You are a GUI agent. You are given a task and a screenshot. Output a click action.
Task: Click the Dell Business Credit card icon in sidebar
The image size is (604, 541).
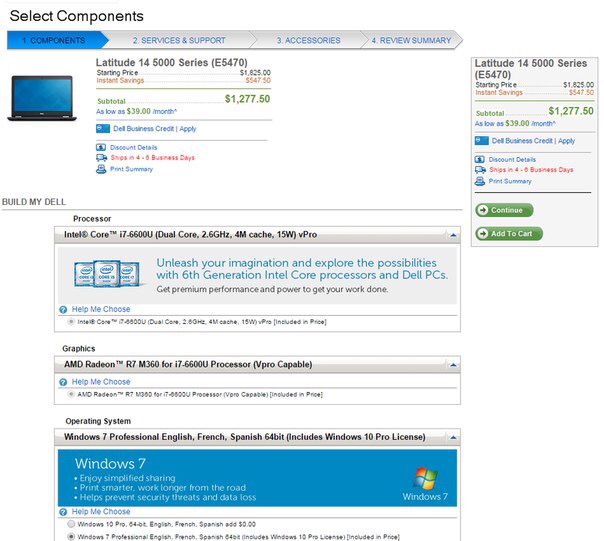(482, 141)
